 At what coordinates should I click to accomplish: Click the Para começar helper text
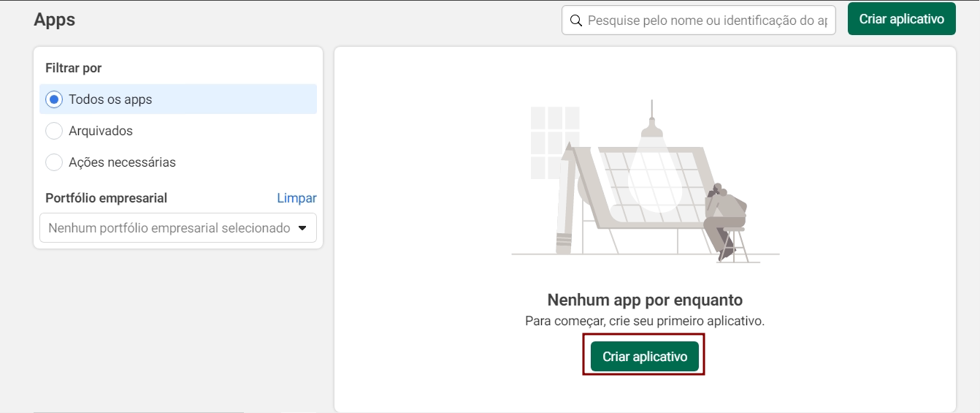click(x=645, y=321)
